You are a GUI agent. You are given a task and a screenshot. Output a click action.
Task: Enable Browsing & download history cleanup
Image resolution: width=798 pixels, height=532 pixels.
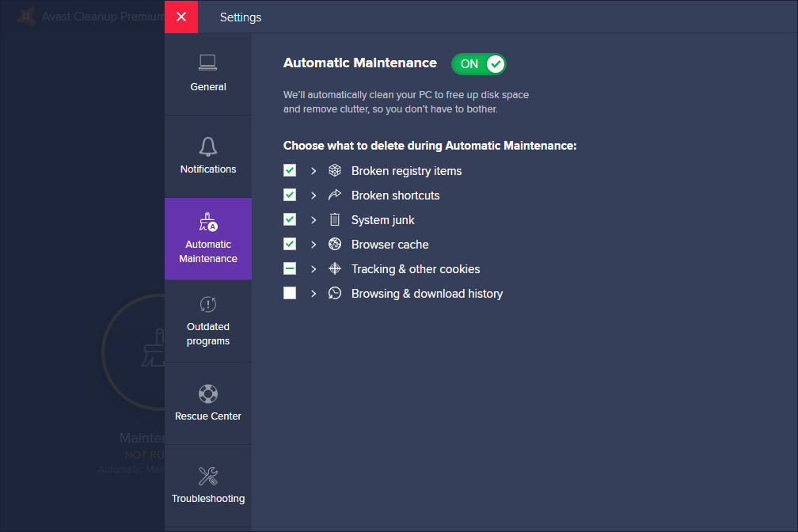[290, 293]
